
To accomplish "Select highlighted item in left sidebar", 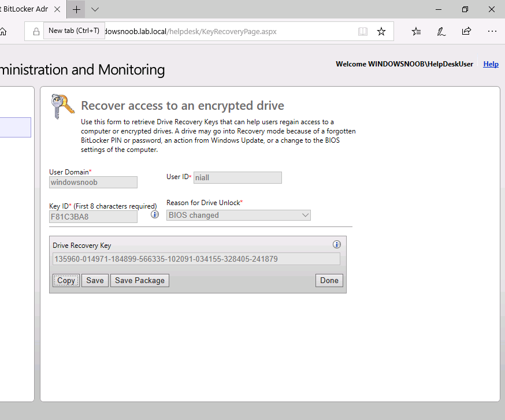I will [16, 127].
